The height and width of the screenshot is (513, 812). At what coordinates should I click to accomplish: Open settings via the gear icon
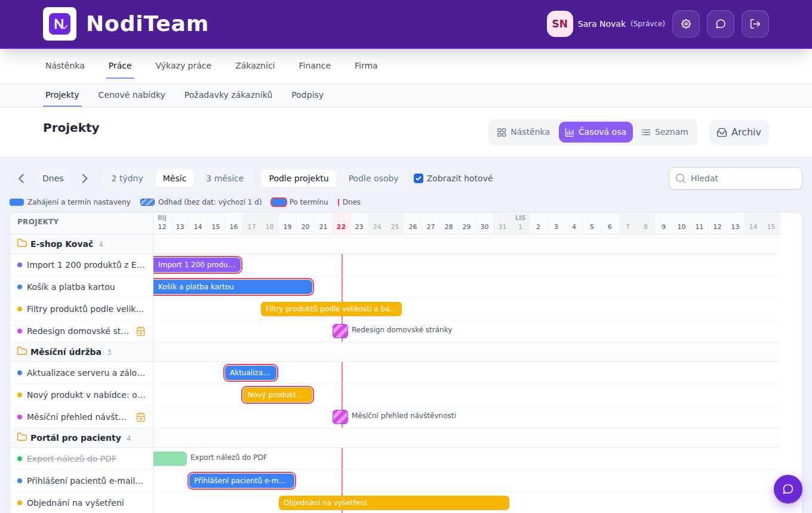686,24
